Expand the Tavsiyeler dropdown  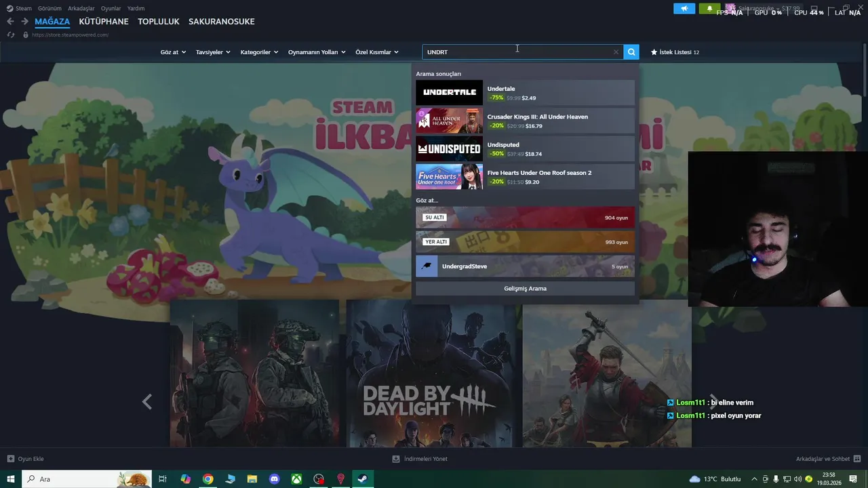point(213,52)
